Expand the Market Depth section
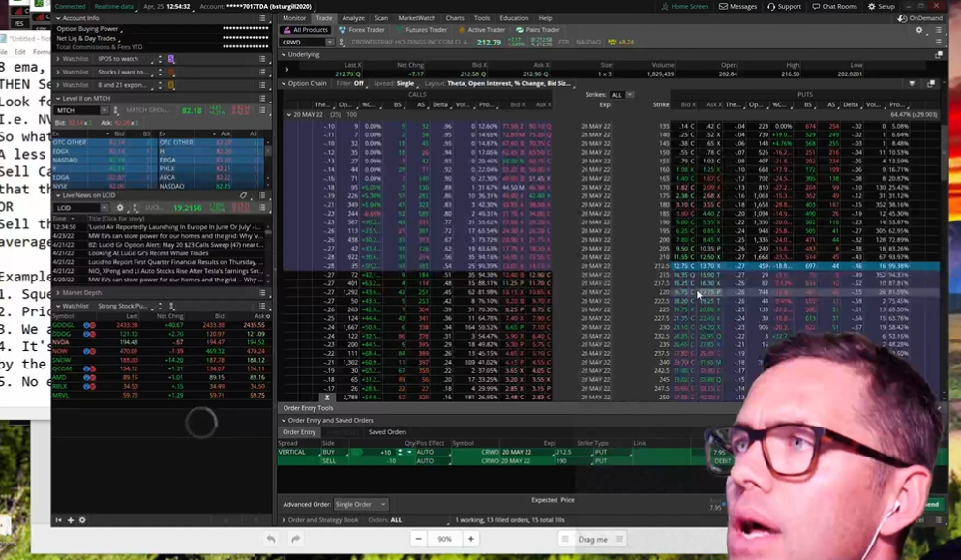This screenshot has width=961, height=560. [x=58, y=293]
